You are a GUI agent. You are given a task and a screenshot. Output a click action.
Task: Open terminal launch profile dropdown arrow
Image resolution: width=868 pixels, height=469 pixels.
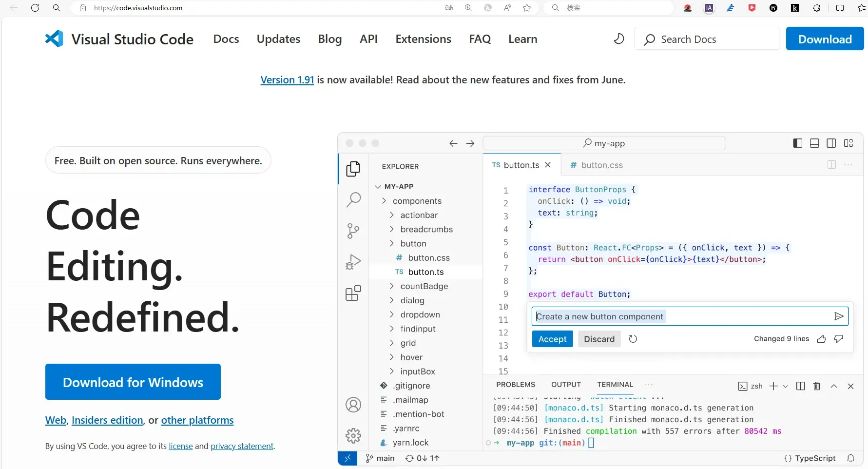click(786, 386)
